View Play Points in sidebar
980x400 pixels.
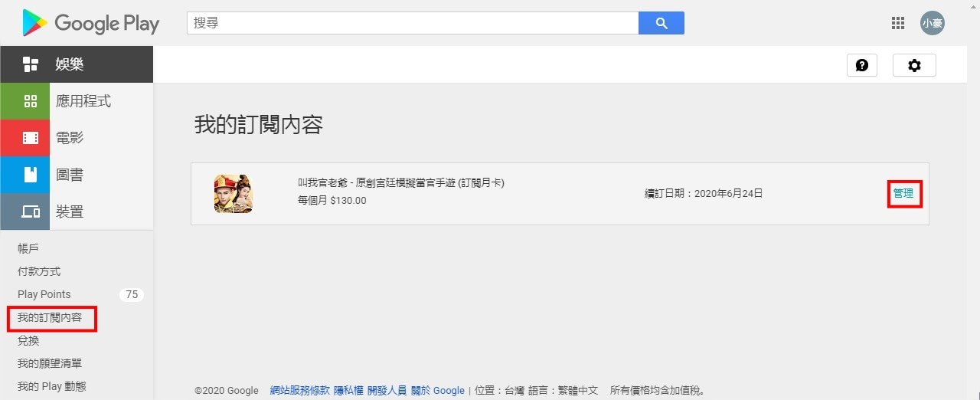[x=44, y=294]
